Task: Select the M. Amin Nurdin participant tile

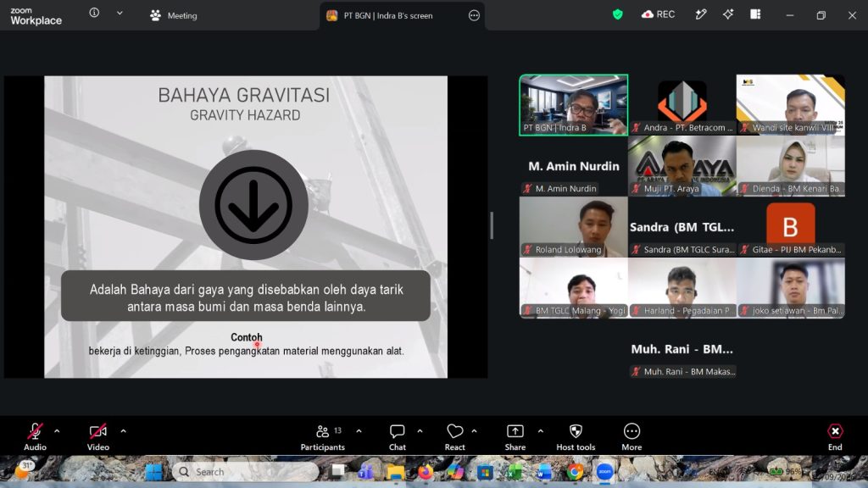Action: point(574,166)
